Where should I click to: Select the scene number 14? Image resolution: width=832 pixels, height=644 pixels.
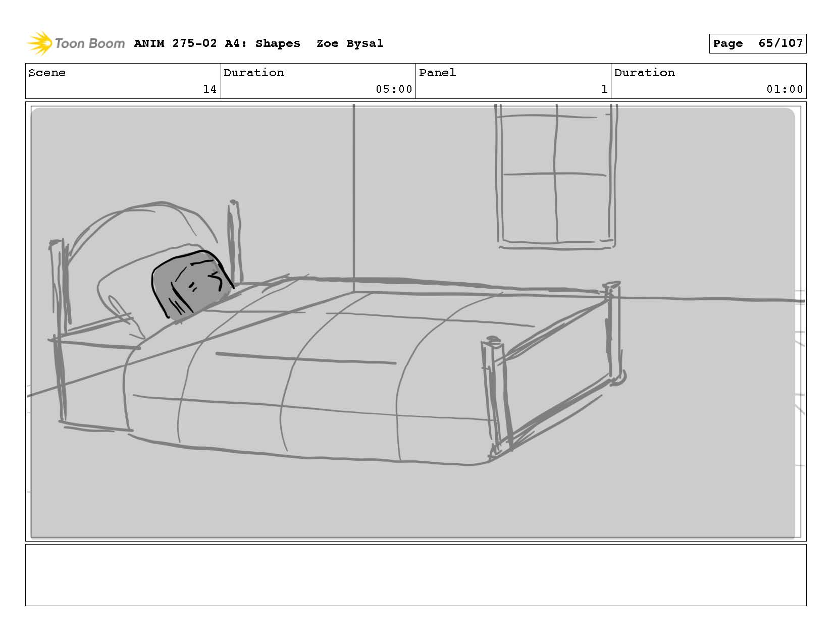pos(210,89)
